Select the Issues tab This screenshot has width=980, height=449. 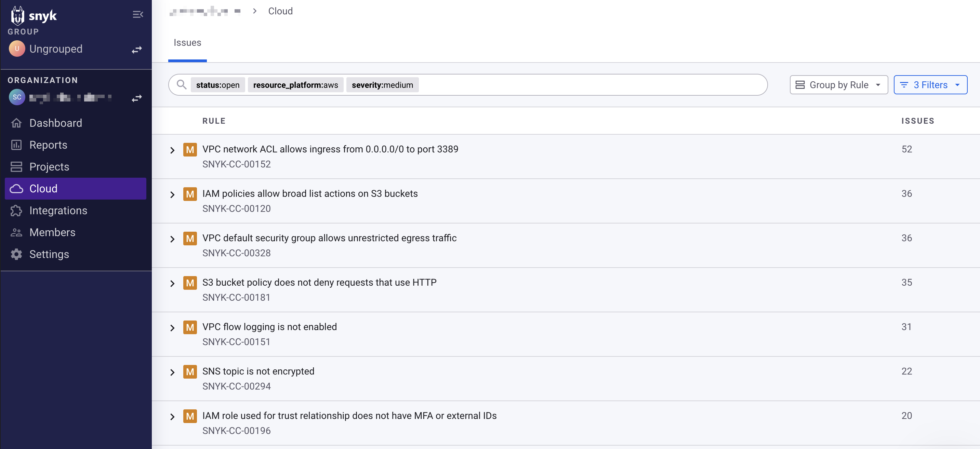pyautogui.click(x=187, y=43)
